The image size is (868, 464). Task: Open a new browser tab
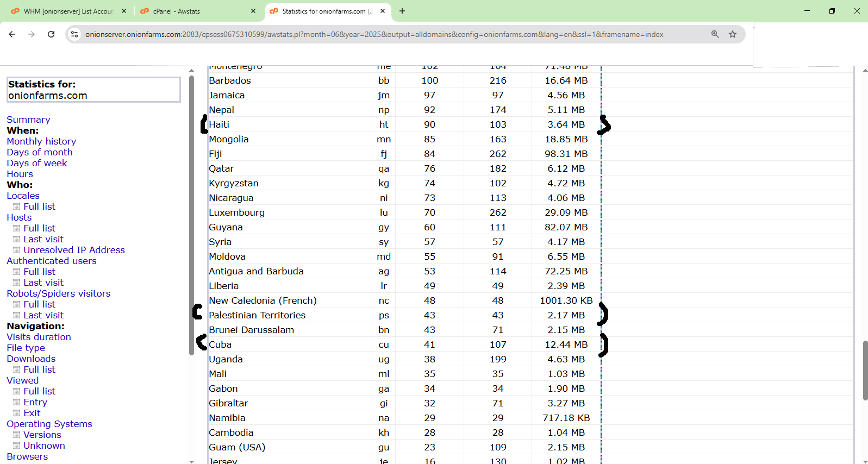click(x=402, y=11)
